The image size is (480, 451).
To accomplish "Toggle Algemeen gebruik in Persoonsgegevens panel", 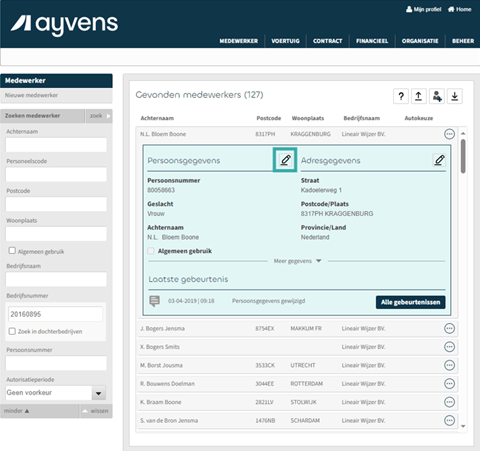I will (151, 251).
